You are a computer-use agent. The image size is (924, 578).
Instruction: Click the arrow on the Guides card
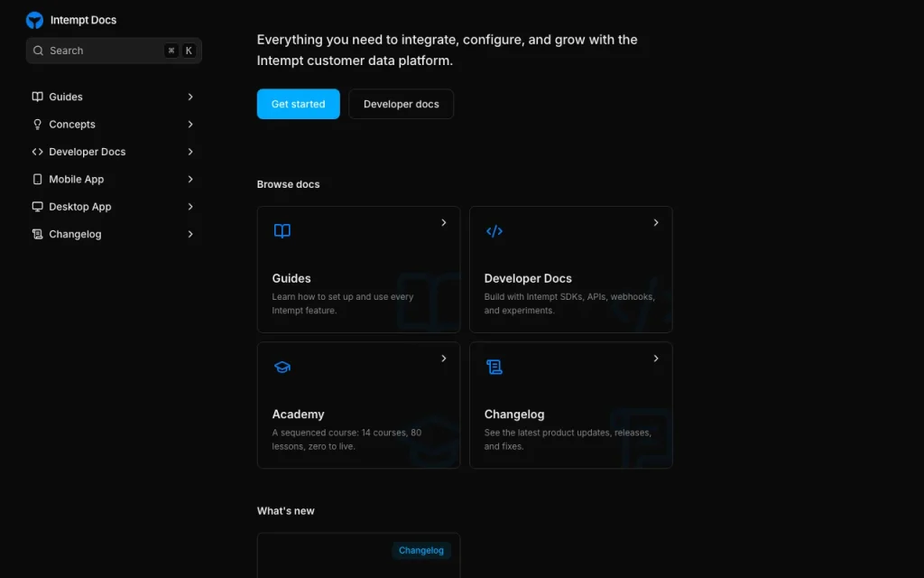coord(444,222)
